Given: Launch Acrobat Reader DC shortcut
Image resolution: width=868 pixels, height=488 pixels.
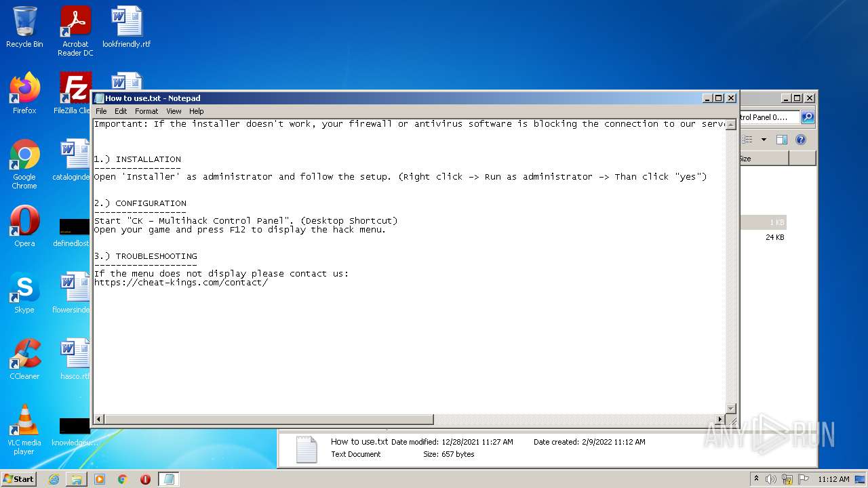Looking at the screenshot, I should pyautogui.click(x=75, y=31).
